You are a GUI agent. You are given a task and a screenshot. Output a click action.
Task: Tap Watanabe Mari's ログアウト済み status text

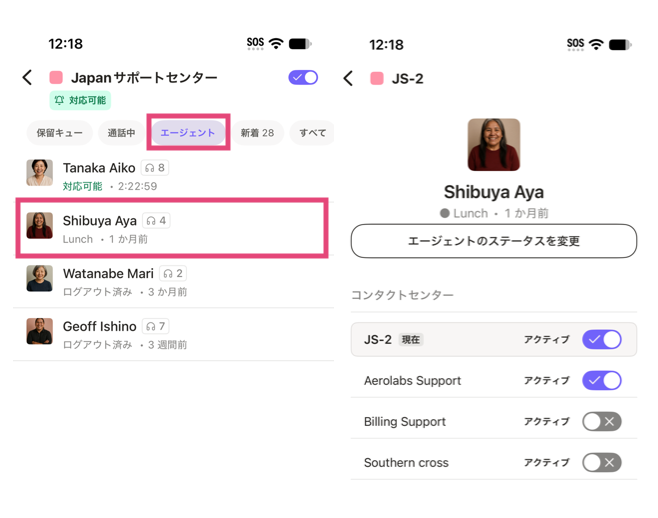[x=97, y=292]
